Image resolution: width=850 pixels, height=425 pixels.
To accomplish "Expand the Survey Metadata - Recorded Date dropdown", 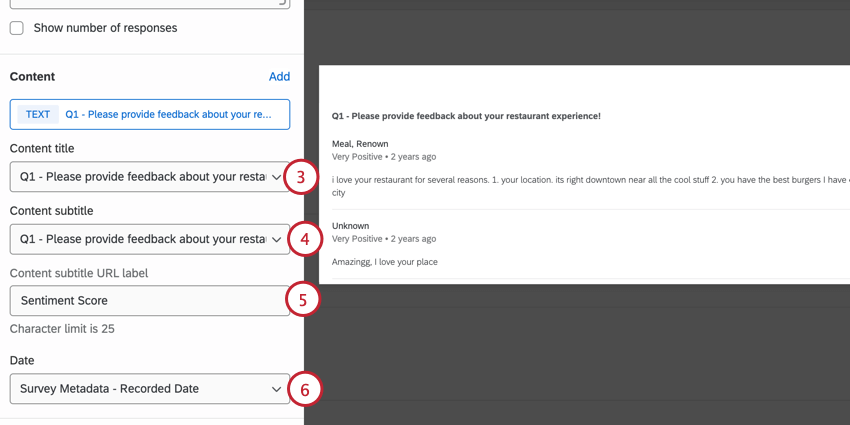I will tap(150, 389).
